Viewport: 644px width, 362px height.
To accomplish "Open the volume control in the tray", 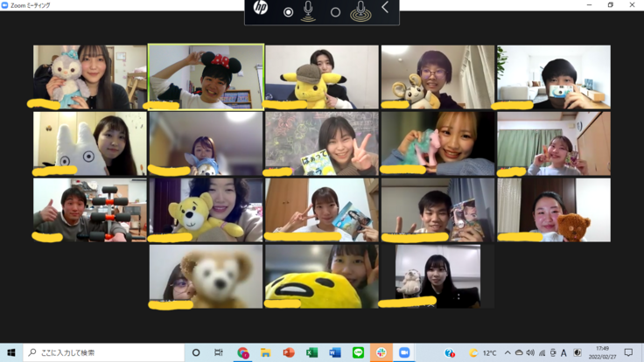I will [530, 352].
